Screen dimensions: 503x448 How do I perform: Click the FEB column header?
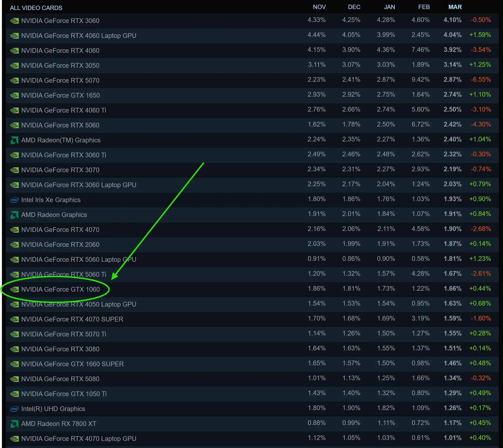pos(424,7)
